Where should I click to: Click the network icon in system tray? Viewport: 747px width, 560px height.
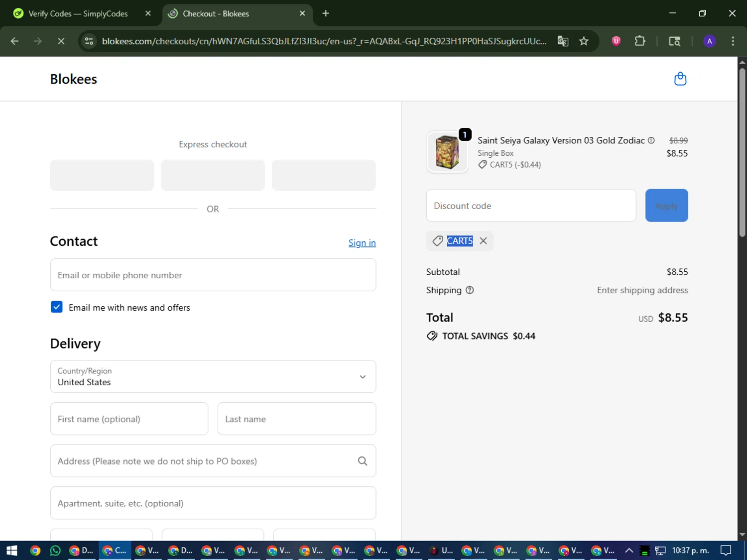click(x=660, y=550)
